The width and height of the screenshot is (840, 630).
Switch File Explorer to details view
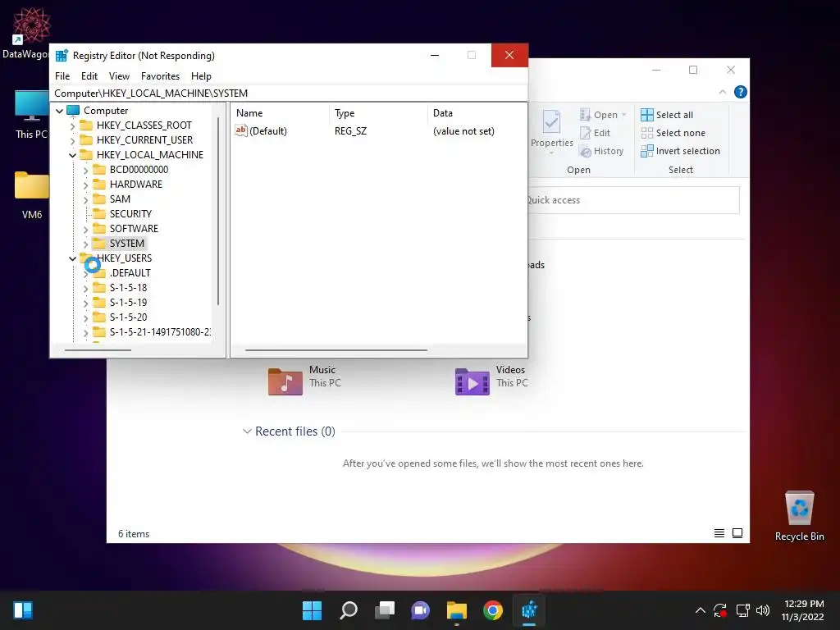[719, 533]
